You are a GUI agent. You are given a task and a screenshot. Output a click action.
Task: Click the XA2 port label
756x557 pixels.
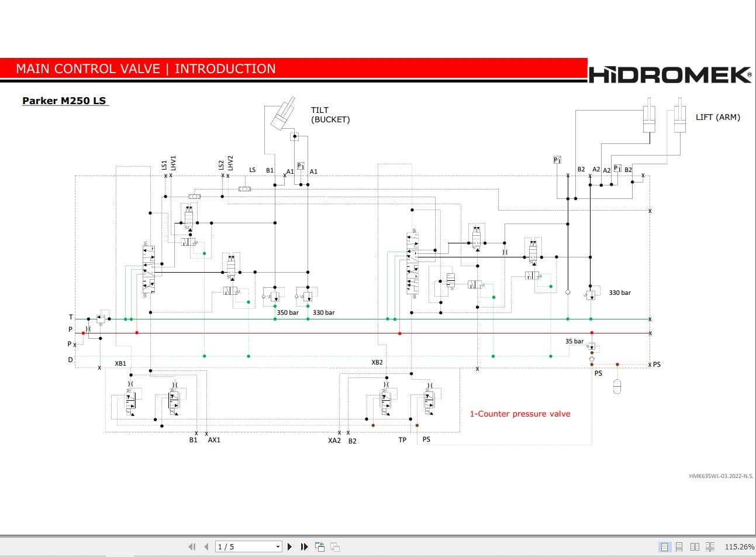(x=334, y=441)
